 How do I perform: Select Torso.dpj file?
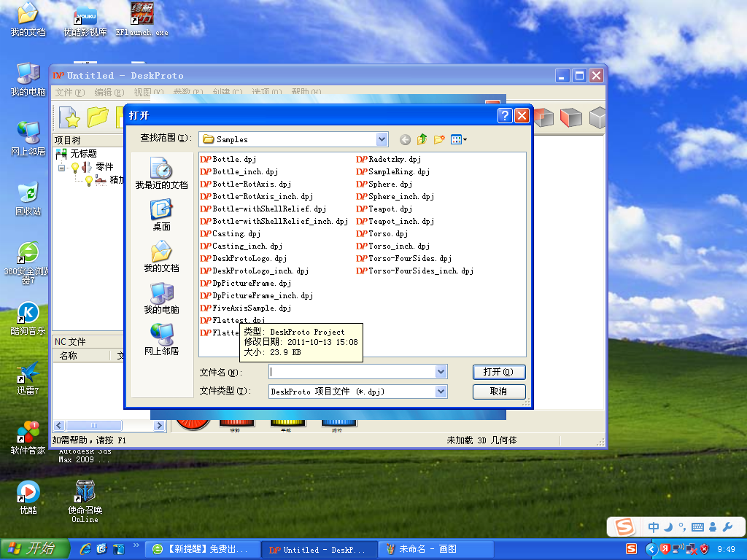click(382, 233)
